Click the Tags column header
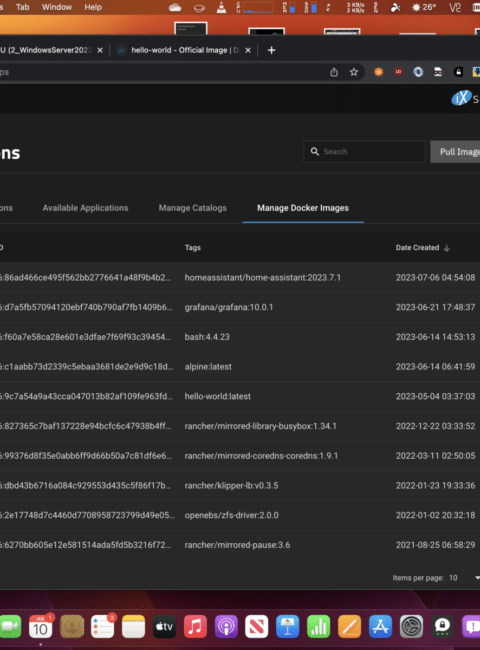Viewport: 480px width, 650px height. tap(193, 247)
